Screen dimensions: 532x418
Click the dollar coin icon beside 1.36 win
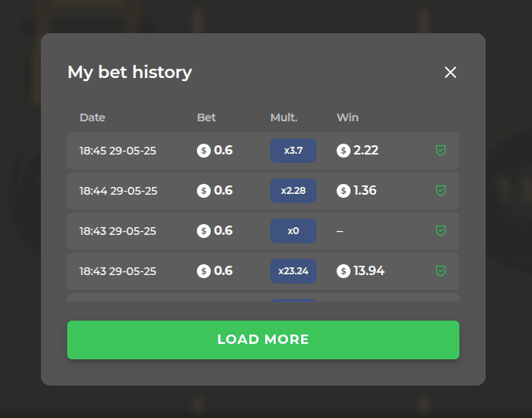click(x=344, y=191)
